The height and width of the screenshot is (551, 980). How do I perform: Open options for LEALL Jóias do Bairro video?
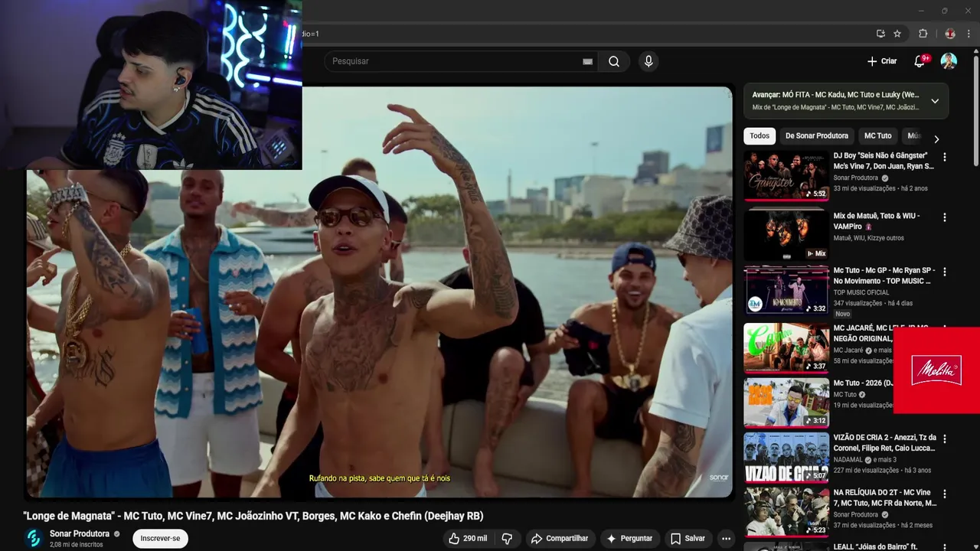pyautogui.click(x=944, y=548)
